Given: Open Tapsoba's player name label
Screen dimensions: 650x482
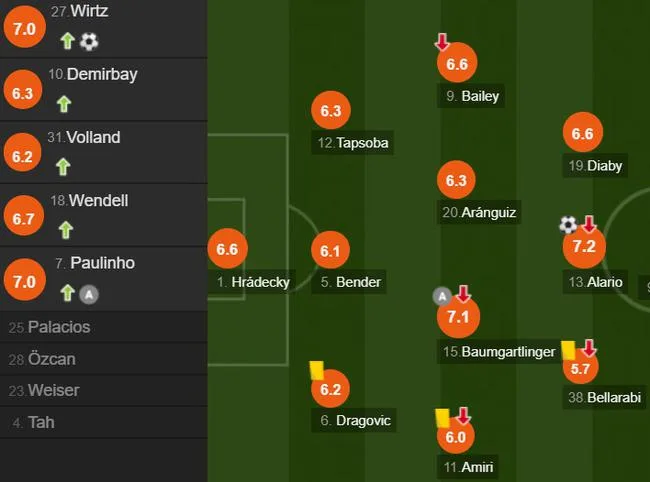Looking at the screenshot, I should 352,143.
